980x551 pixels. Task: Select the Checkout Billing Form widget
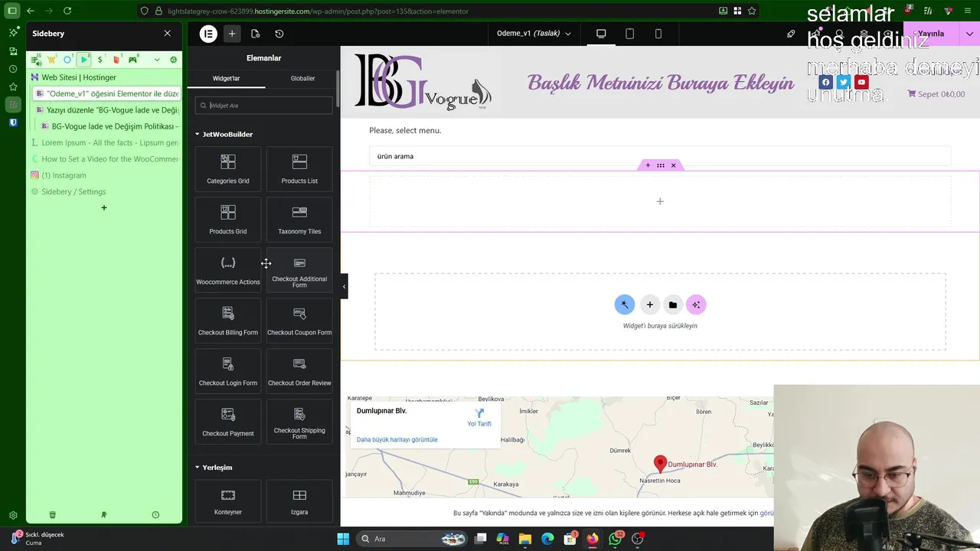point(228,320)
